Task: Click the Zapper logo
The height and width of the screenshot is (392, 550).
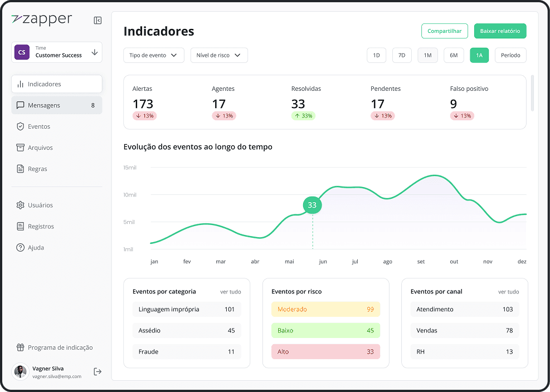Action: click(x=41, y=19)
